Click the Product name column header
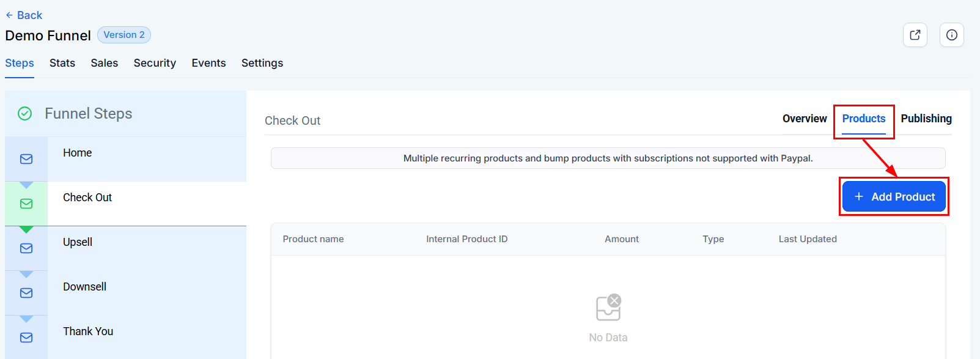The image size is (980, 359). 313,239
